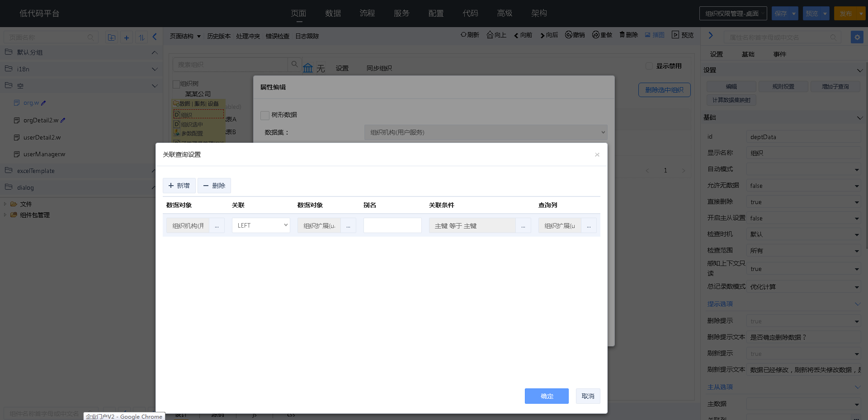Click the 重做 redo icon
868x420 pixels.
tap(602, 35)
